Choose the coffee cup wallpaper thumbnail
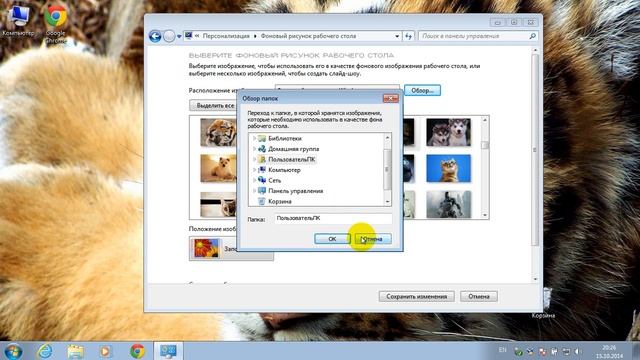 (218, 204)
